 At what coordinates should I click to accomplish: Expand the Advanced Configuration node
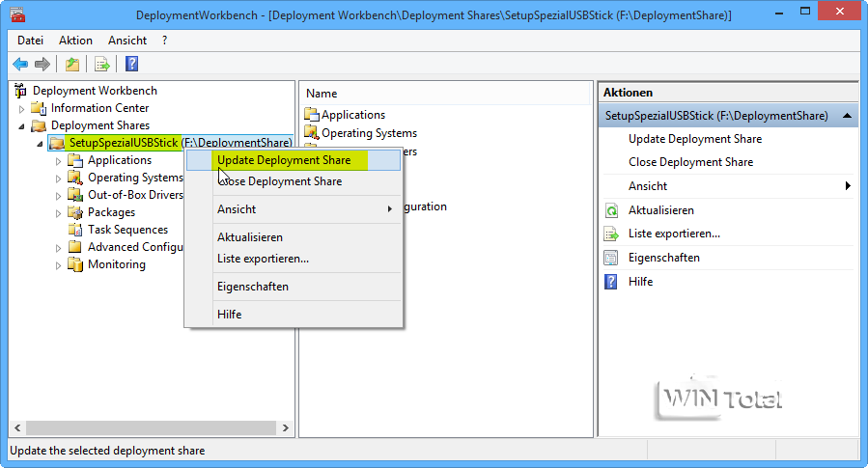[x=58, y=248]
